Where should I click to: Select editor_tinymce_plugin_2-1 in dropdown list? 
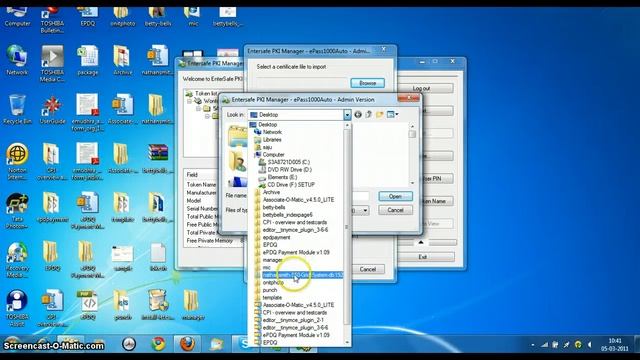tap(293, 320)
